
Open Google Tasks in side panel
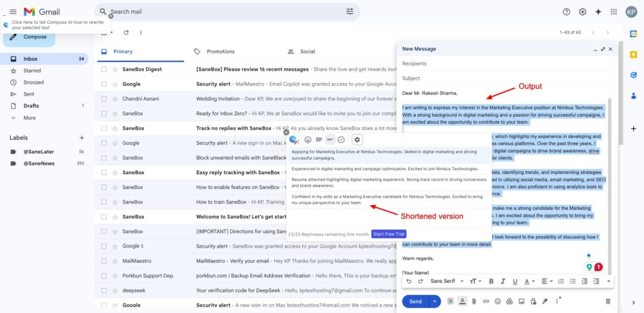tap(633, 75)
